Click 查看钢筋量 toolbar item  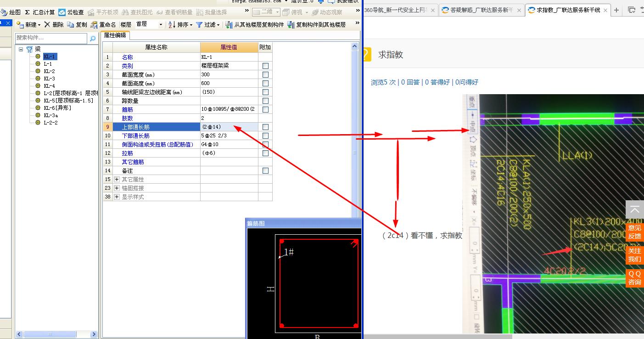pos(174,12)
